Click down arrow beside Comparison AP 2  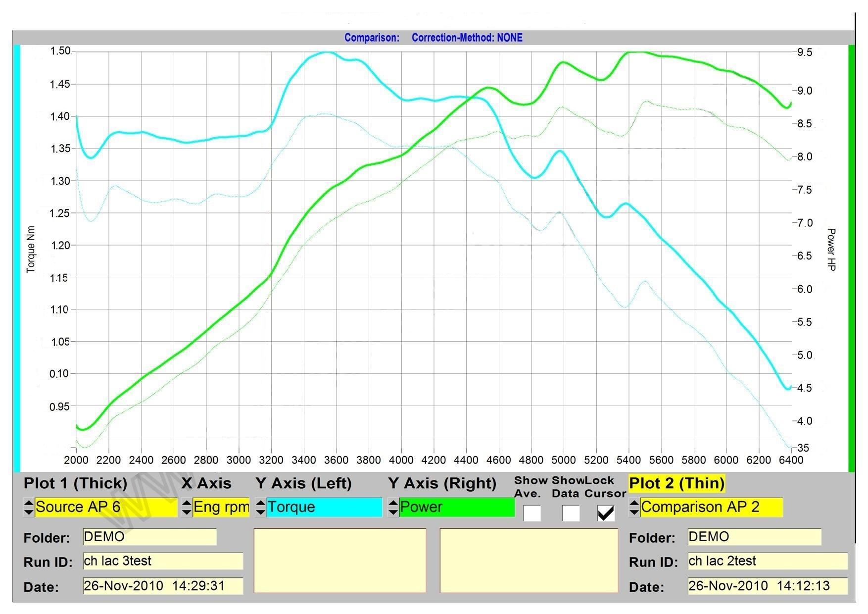[x=634, y=512]
